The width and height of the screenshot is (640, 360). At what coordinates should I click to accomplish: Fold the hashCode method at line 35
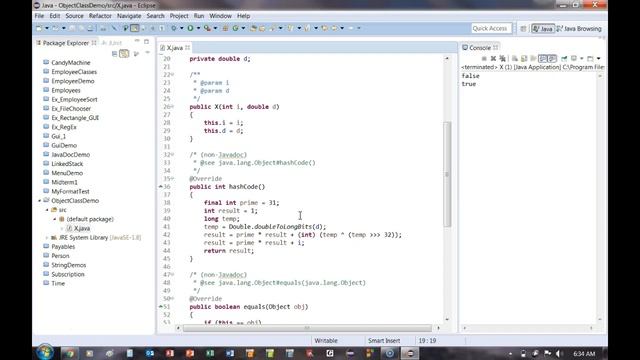pos(172,179)
